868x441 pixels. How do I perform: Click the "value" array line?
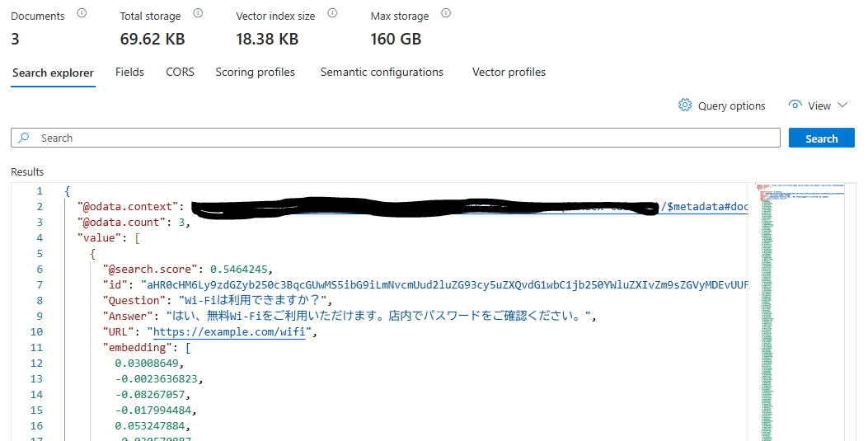(x=109, y=238)
